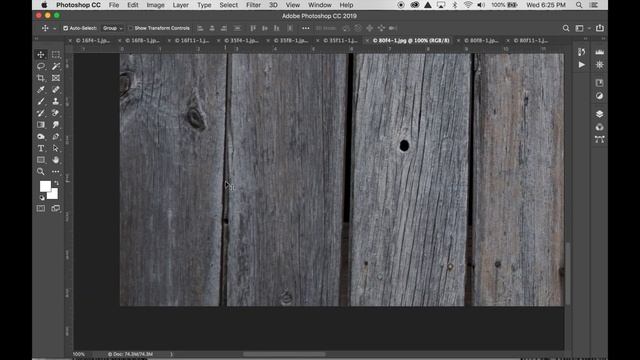The width and height of the screenshot is (640, 360).
Task: Reset to default foreground and background colors
Action: click(42, 198)
